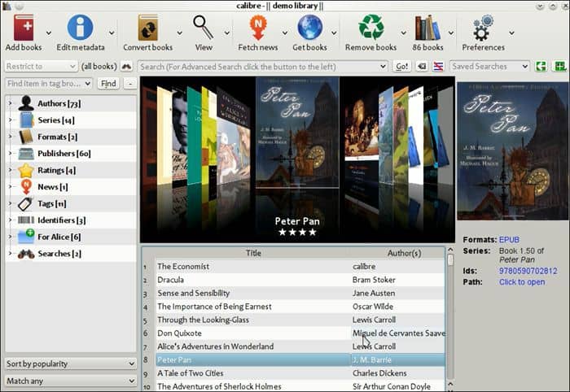Select 'Through the Looking-Glass' row
This screenshot has width=570, height=392.
pos(300,320)
